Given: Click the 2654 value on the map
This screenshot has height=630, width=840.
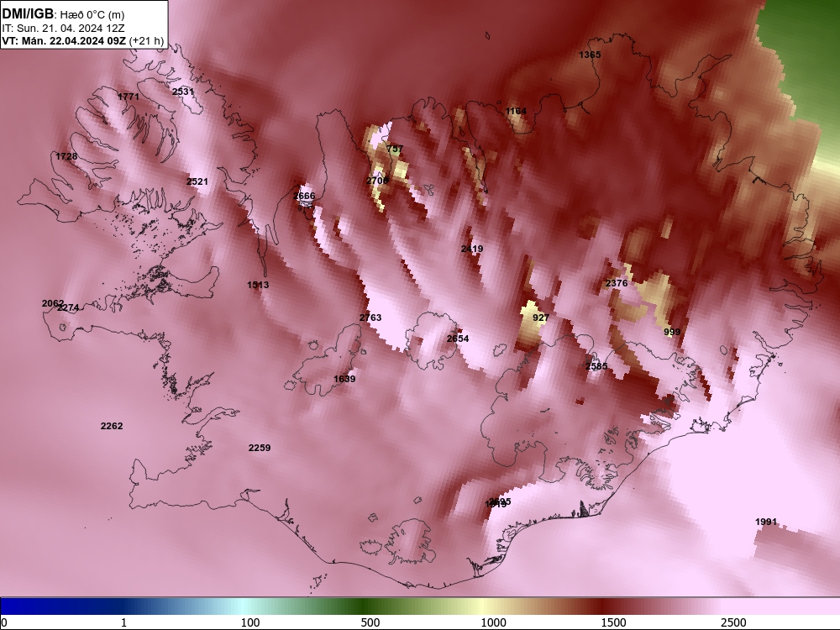Looking at the screenshot, I should [458, 339].
